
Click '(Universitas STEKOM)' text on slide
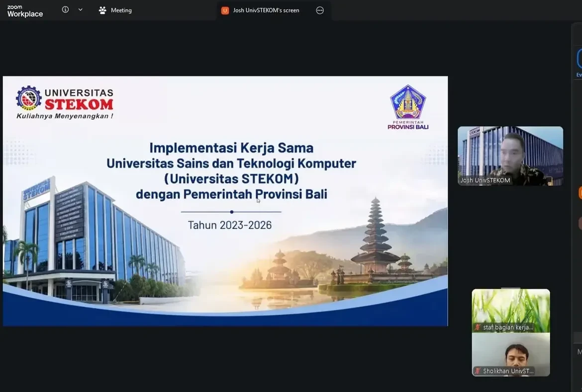click(x=231, y=179)
